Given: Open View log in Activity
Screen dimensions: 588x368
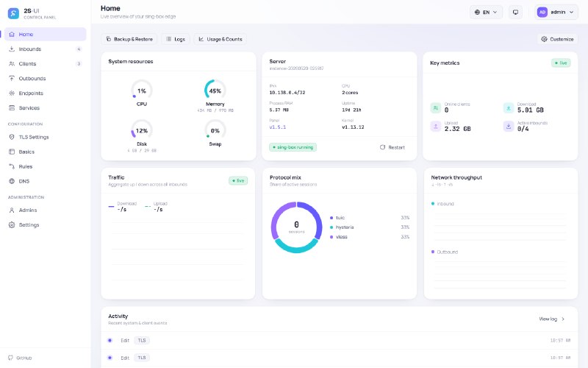Looking at the screenshot, I should (x=552, y=319).
